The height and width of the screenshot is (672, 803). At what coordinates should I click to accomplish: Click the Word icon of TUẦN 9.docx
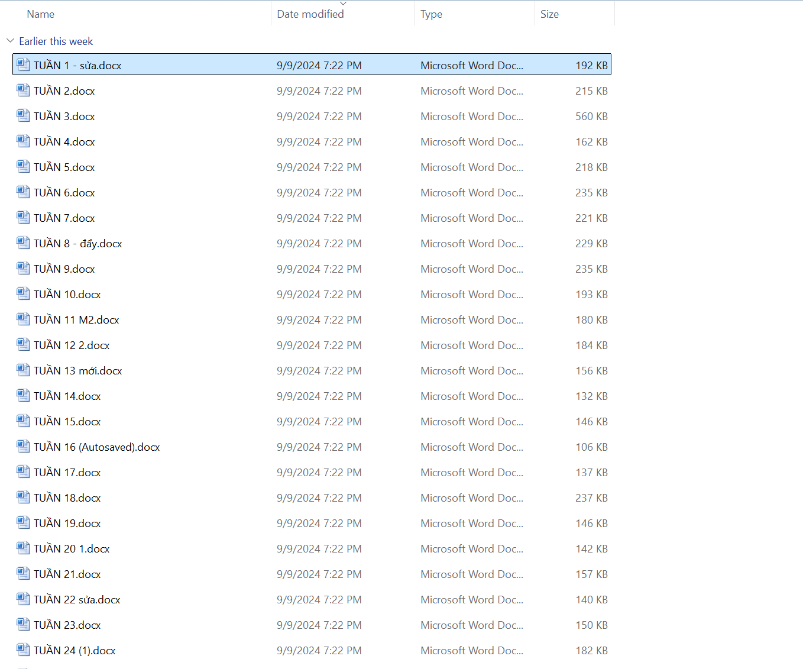[x=23, y=268]
